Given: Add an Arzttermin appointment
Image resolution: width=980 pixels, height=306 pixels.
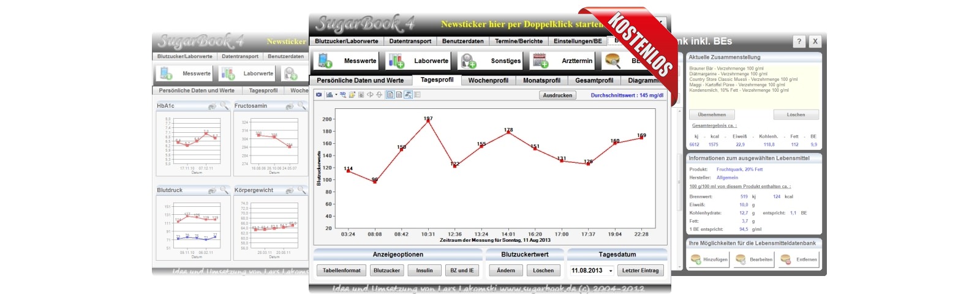Looking at the screenshot, I should click(562, 61).
